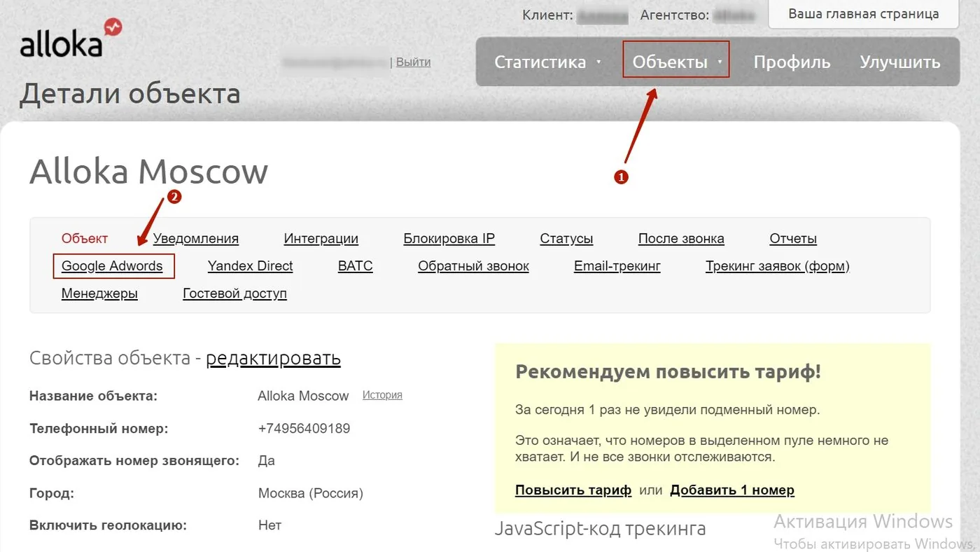Open the Трекинг заявок (форм) tab
The width and height of the screenshot is (980, 552).
click(x=778, y=265)
